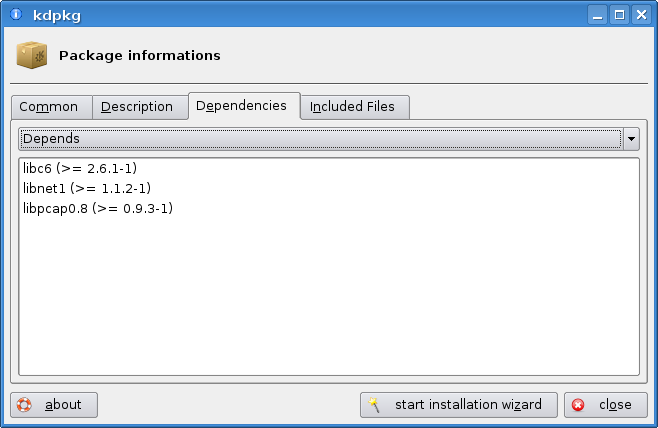Click the kdpkg info icon in title bar

point(16,14)
